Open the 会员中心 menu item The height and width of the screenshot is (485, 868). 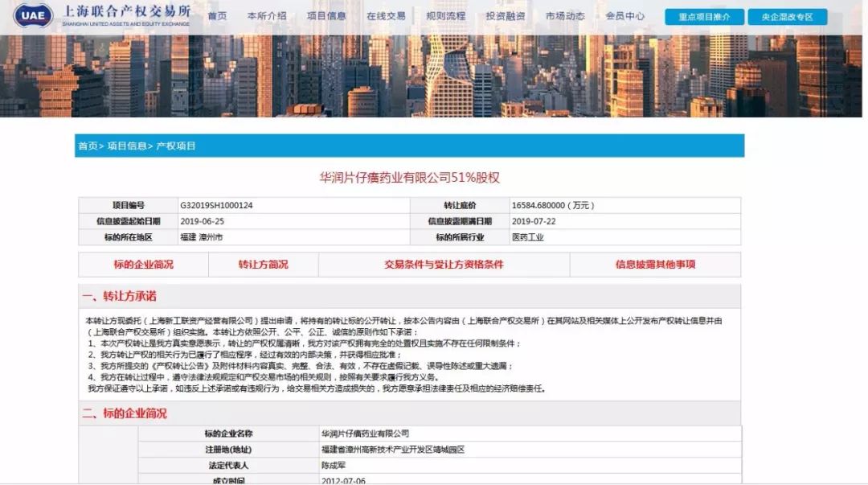click(624, 16)
